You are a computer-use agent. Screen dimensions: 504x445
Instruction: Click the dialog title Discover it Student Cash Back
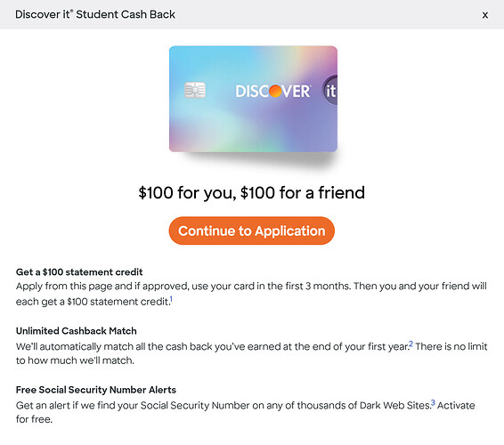[95, 14]
